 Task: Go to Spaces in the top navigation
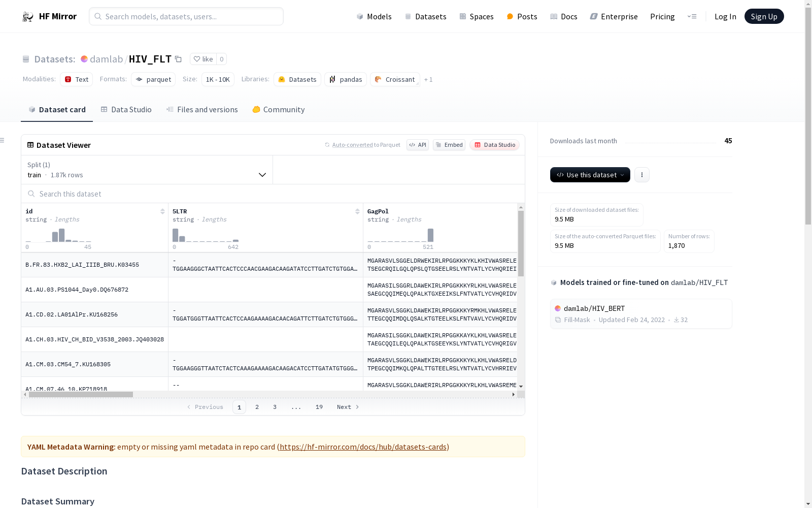tap(477, 16)
